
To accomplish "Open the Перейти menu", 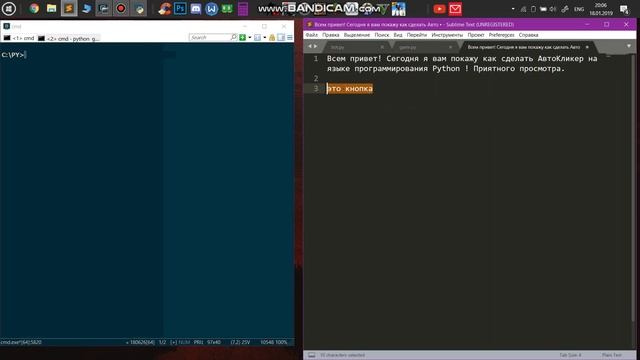I will (x=417, y=35).
